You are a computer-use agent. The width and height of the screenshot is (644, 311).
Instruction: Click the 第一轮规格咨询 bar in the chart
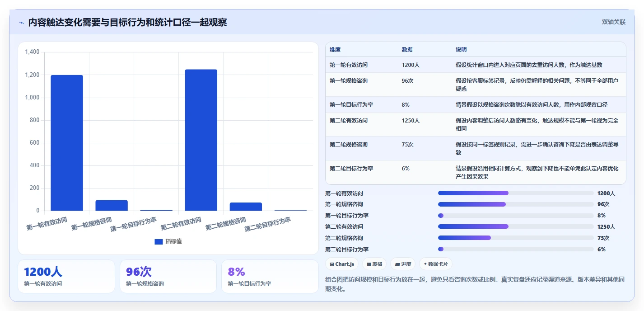click(112, 205)
